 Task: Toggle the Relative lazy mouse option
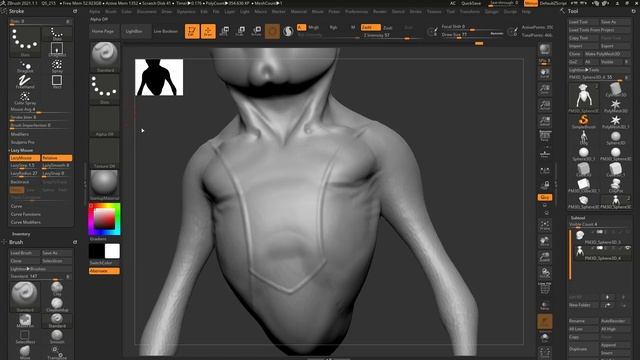pos(56,158)
